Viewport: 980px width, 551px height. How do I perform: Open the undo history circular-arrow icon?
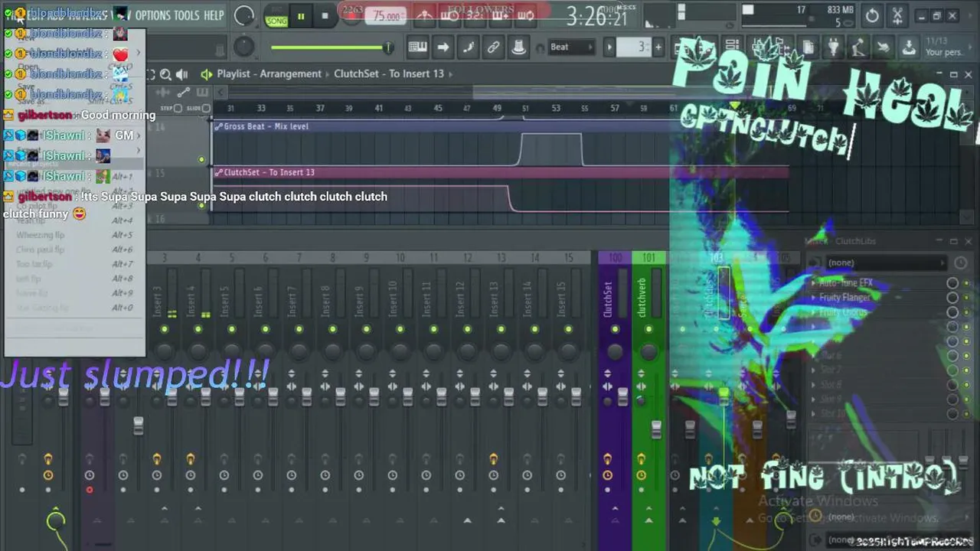pyautogui.click(x=872, y=15)
